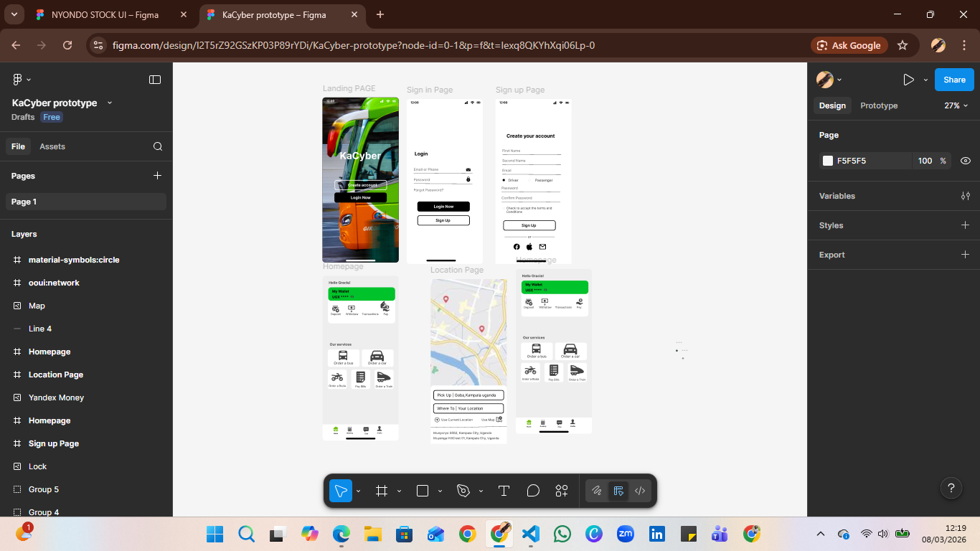Add a new page with plus icon
Screen dimensions: 980x551
157,176
